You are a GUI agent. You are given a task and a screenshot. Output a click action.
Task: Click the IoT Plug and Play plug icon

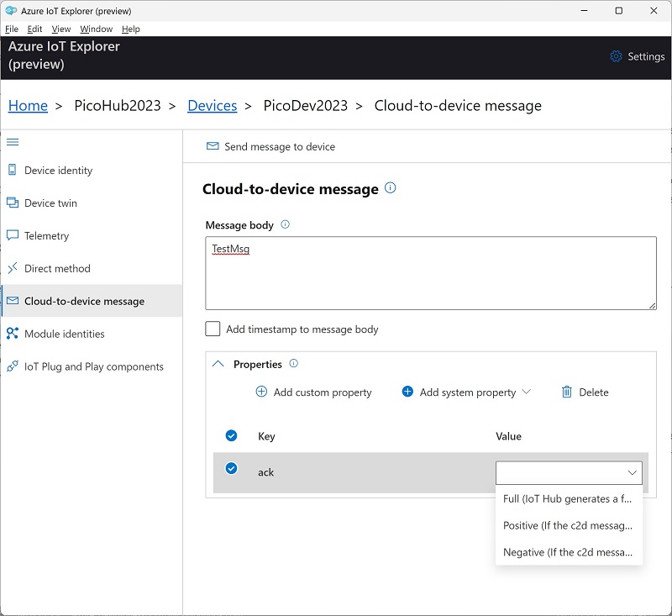13,366
